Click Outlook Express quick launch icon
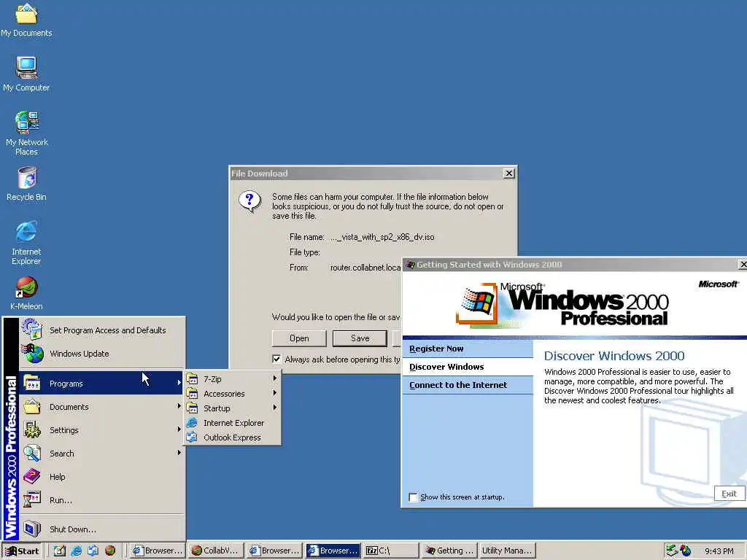 tap(93, 551)
